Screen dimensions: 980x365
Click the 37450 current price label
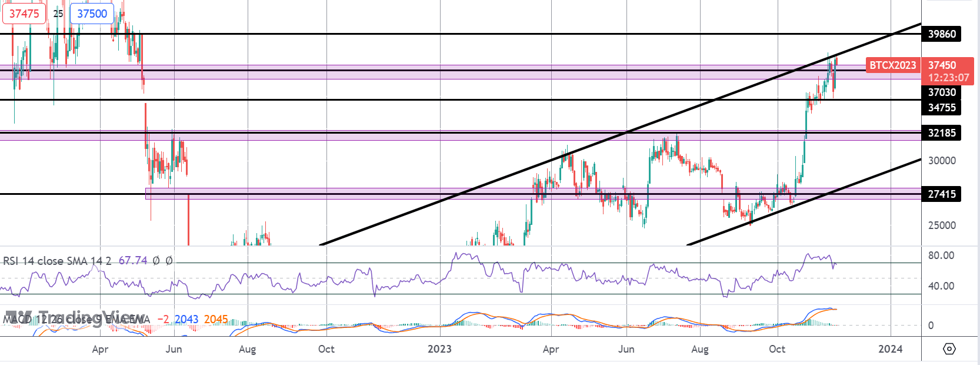[x=942, y=65]
